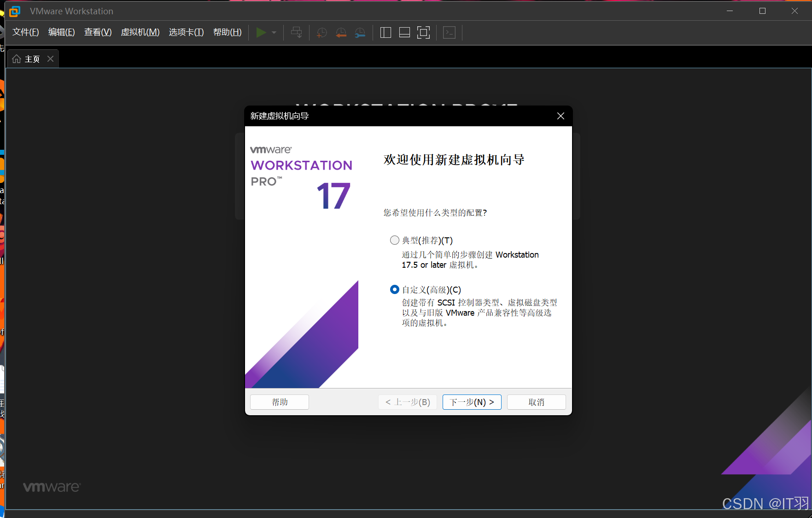Click the revert to snapshot icon
The width and height of the screenshot is (812, 518).
(341, 32)
